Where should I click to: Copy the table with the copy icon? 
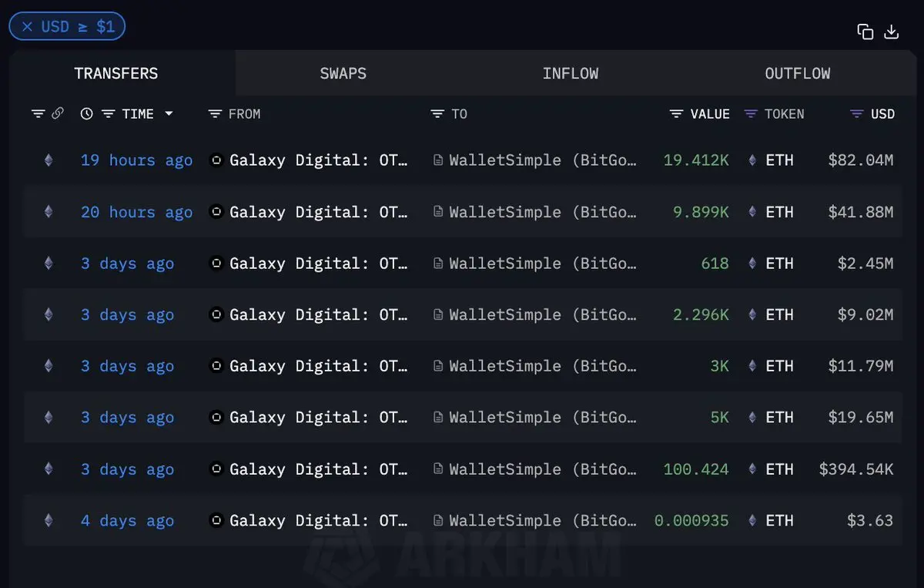point(865,32)
